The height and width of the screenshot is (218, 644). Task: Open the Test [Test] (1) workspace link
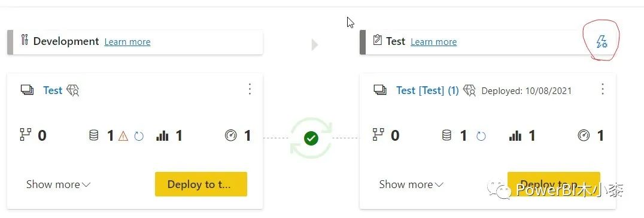(x=427, y=90)
